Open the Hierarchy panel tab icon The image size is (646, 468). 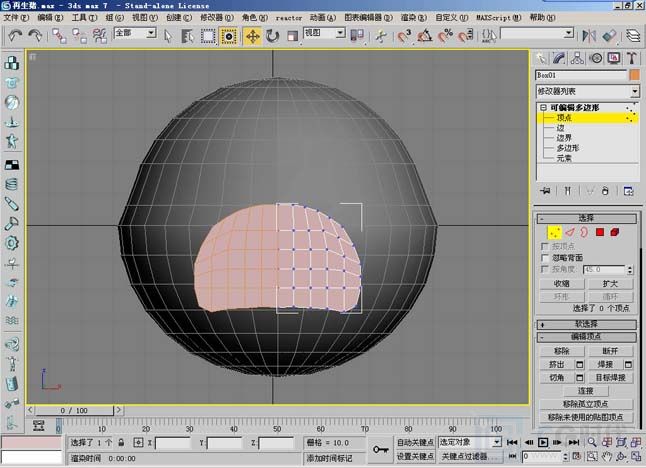(x=577, y=58)
